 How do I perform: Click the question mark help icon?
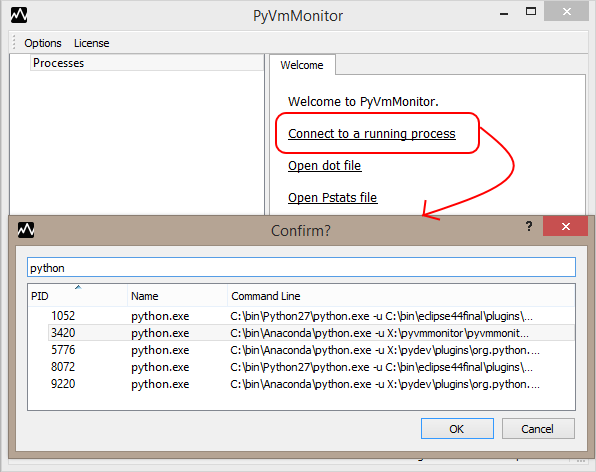tap(529, 226)
